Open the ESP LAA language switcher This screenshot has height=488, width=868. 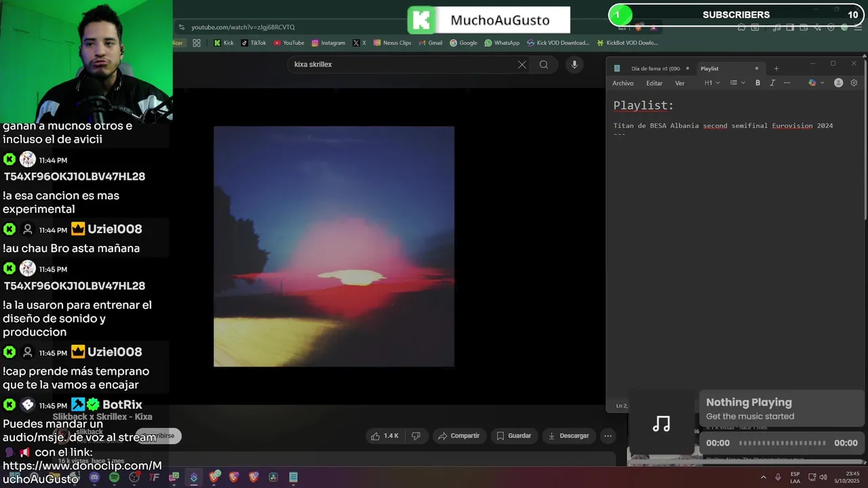795,478
